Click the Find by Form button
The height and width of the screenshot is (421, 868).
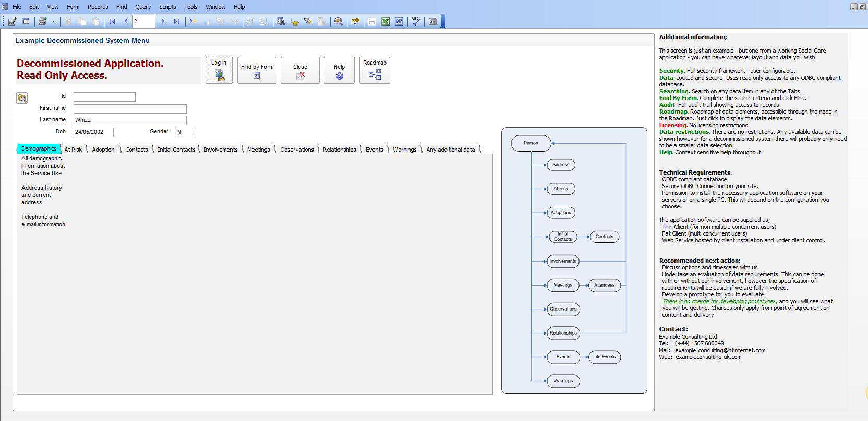coord(257,70)
